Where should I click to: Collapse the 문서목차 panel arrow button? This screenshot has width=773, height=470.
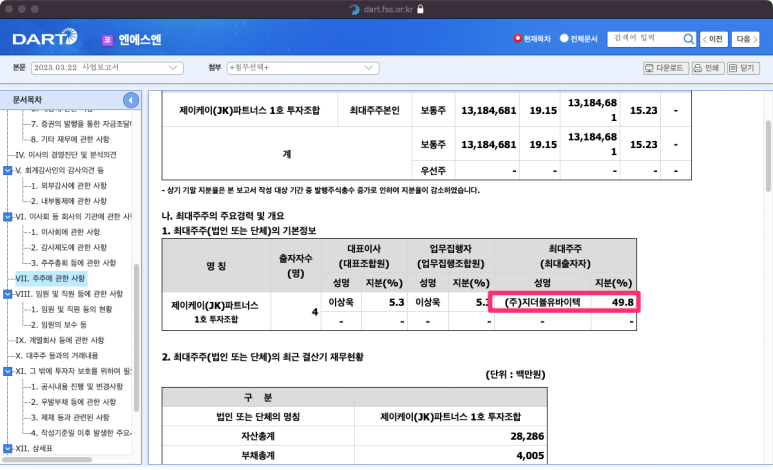click(x=131, y=100)
